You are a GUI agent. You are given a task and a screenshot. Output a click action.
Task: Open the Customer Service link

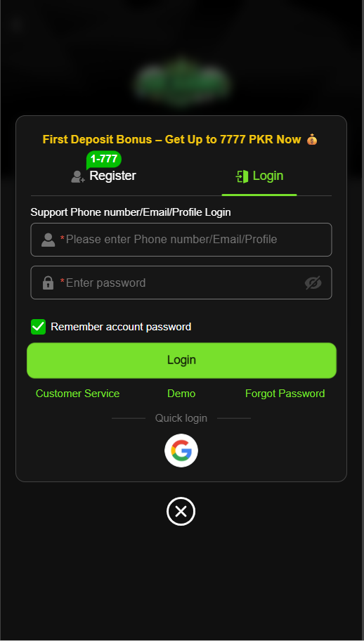tap(77, 394)
